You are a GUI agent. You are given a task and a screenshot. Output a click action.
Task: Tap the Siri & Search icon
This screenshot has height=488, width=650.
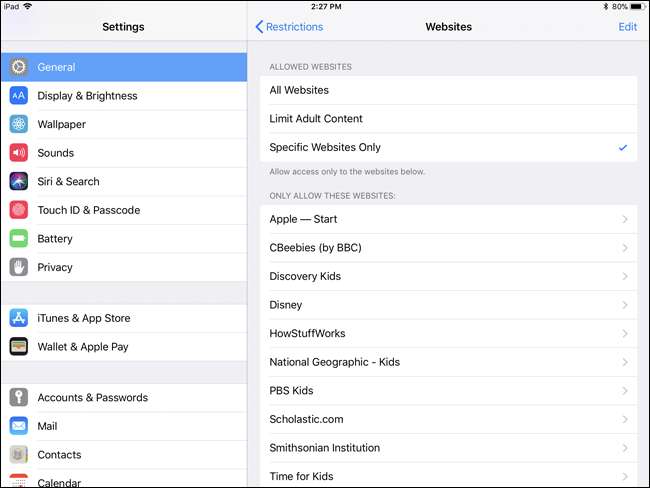pyautogui.click(x=19, y=181)
